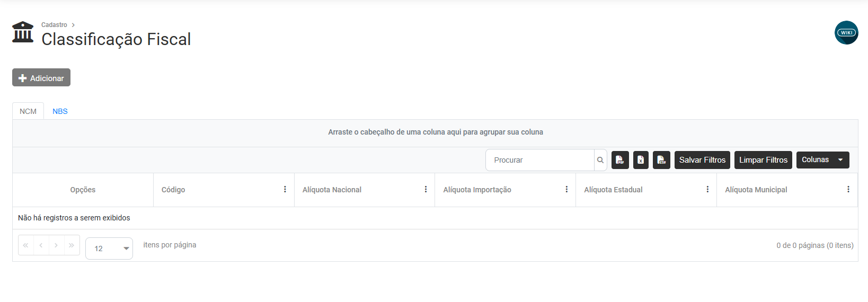Click the search magnifier icon

[600, 160]
